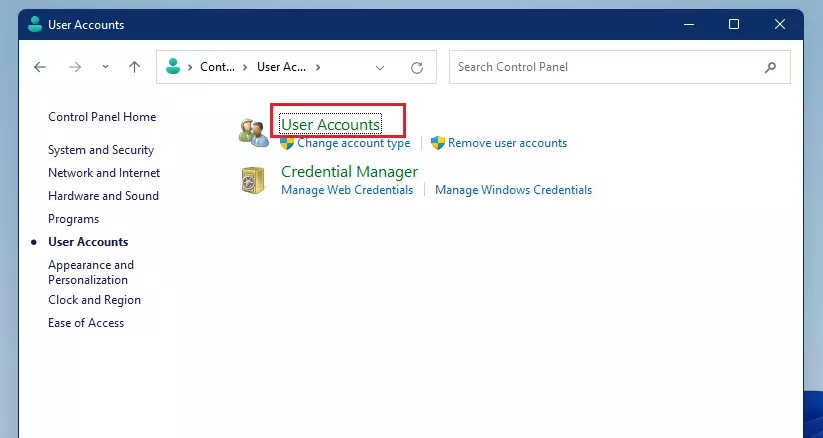Open the green User Accounts heading

click(x=331, y=124)
